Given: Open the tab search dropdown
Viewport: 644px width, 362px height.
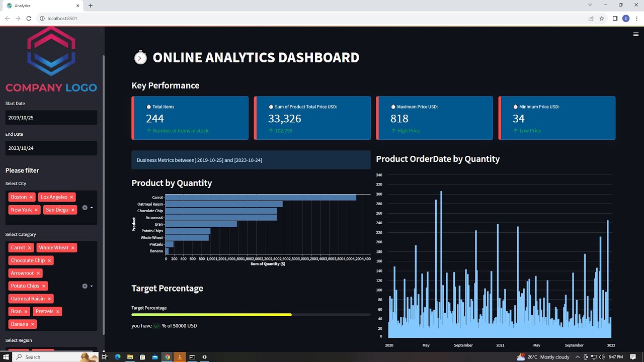Looking at the screenshot, I should click(590, 5).
